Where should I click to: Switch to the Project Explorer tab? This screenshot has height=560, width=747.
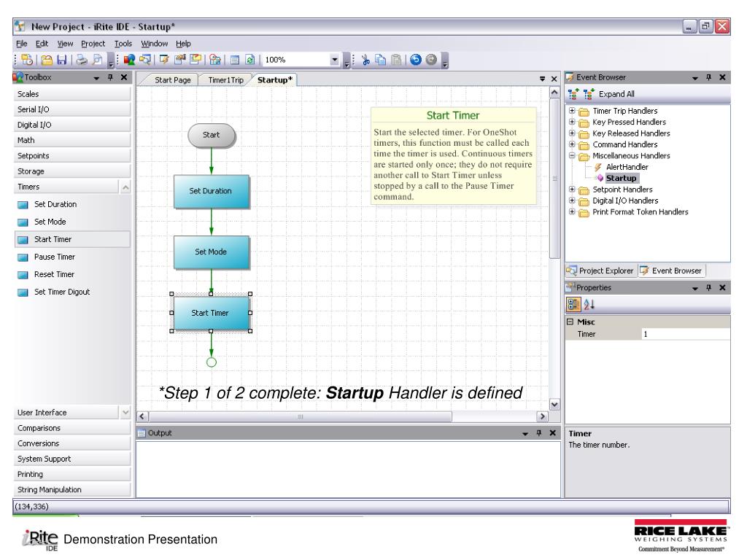[x=600, y=271]
